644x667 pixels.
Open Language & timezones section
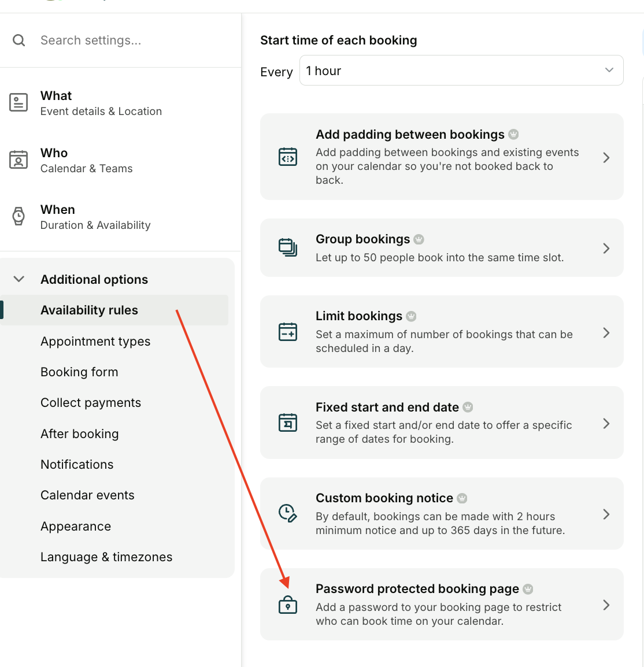106,557
